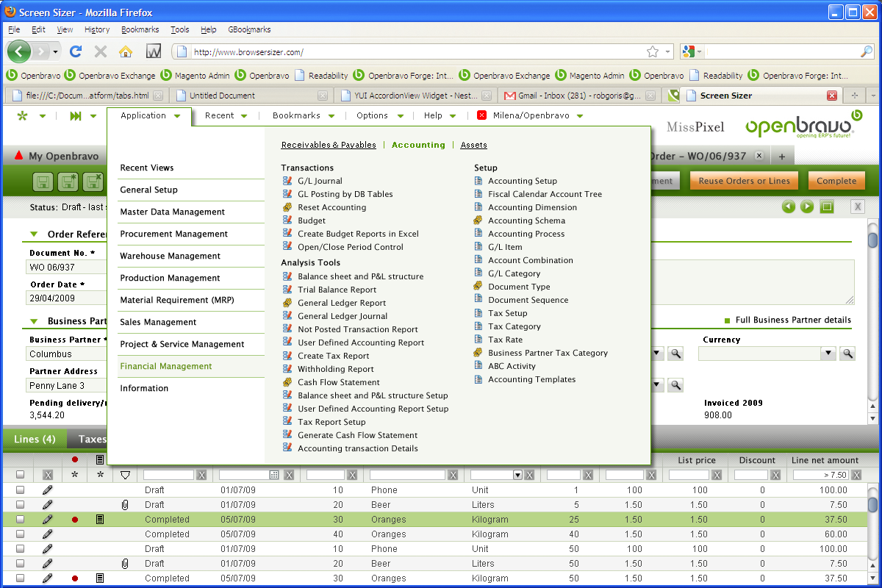Viewport: 882px width, 588px height.
Task: Click the Firefox Home icon
Action: click(126, 51)
